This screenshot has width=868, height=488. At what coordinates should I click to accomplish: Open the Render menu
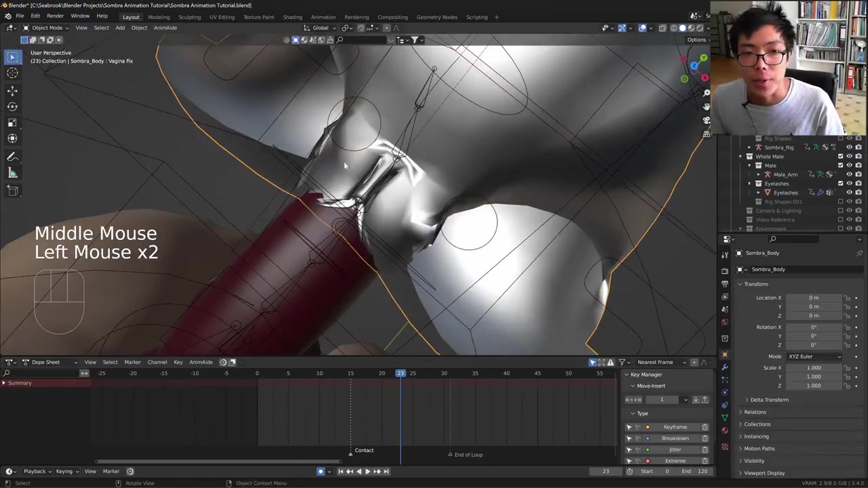55,16
